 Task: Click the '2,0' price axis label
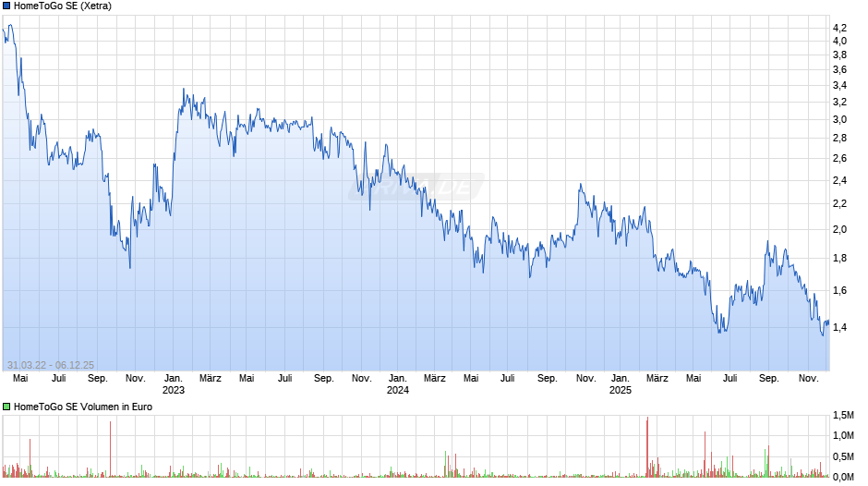[x=839, y=229]
